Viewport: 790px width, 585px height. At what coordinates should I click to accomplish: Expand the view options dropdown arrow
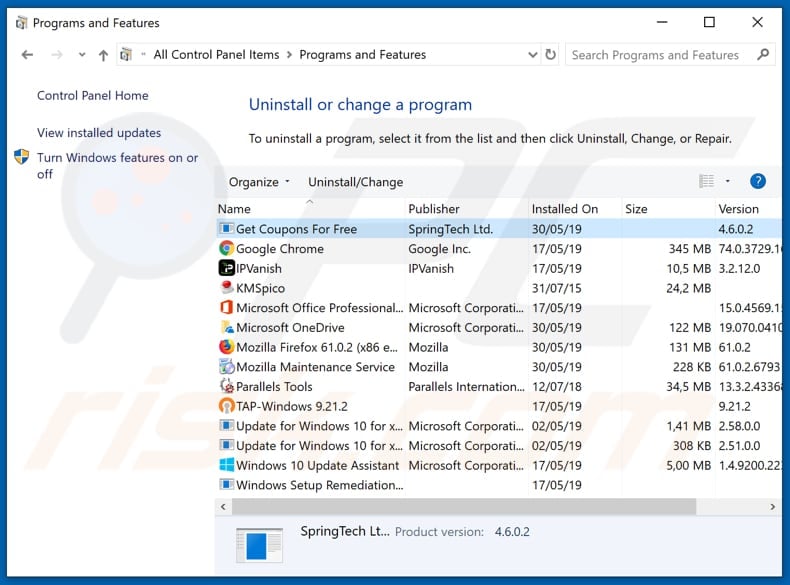click(x=728, y=181)
